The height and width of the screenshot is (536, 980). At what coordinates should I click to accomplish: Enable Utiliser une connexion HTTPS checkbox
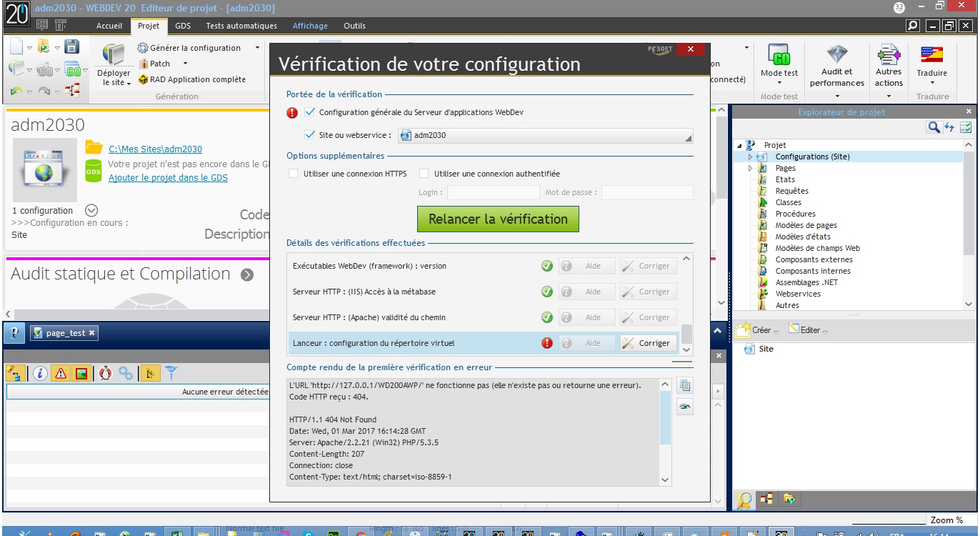[x=293, y=174]
